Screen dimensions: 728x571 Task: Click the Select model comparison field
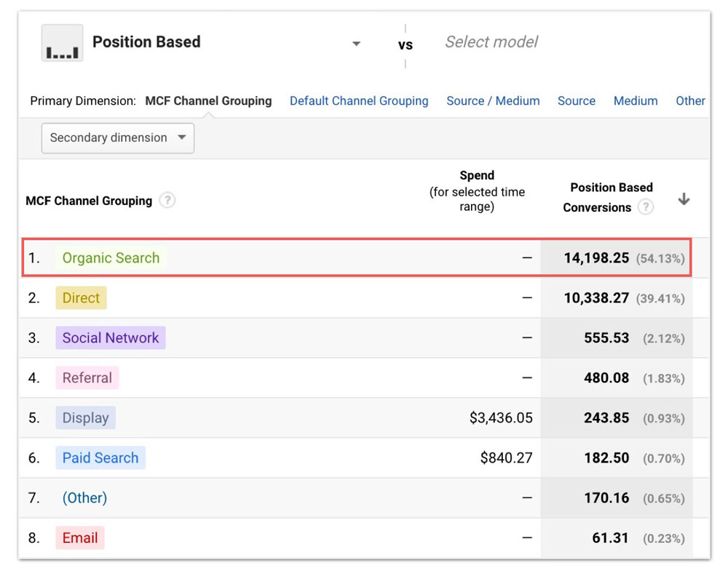tap(491, 41)
